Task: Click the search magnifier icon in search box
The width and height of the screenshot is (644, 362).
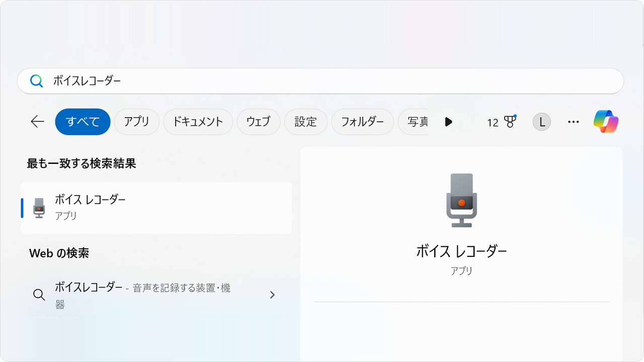Action: [36, 81]
